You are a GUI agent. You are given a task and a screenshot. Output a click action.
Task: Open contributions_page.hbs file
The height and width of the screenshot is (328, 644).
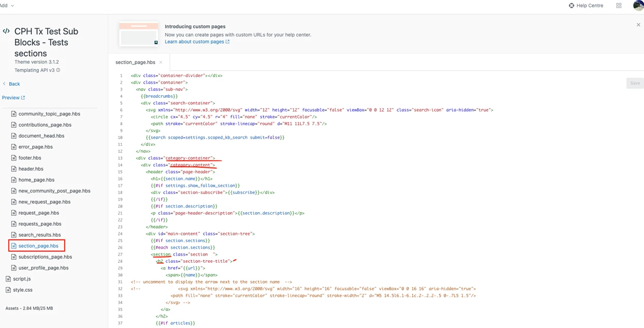(x=45, y=125)
